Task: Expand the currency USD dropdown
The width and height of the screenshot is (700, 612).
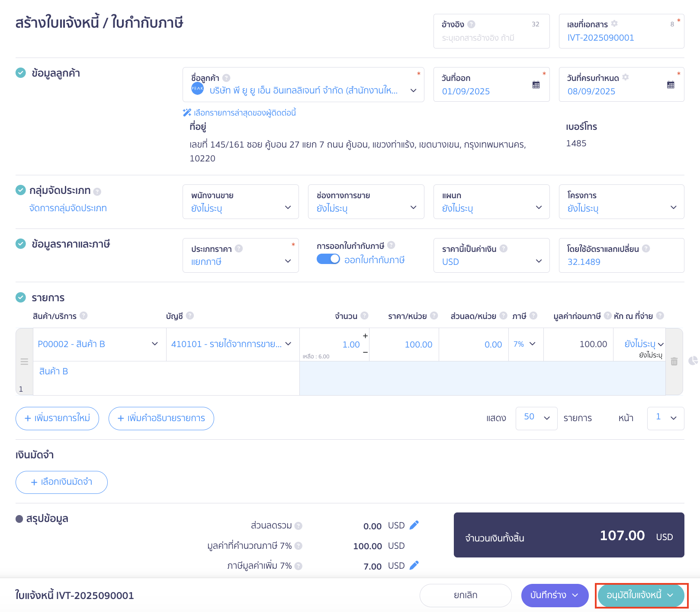Action: pos(491,256)
